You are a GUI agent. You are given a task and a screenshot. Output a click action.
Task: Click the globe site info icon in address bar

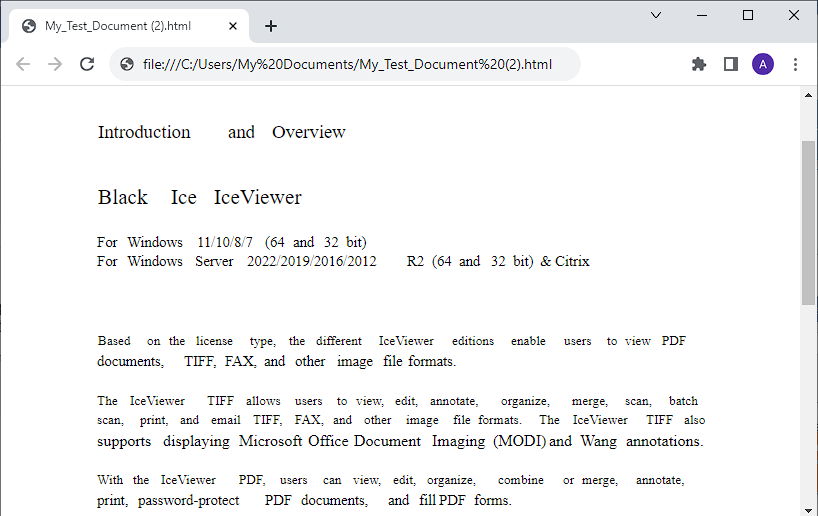(x=127, y=64)
